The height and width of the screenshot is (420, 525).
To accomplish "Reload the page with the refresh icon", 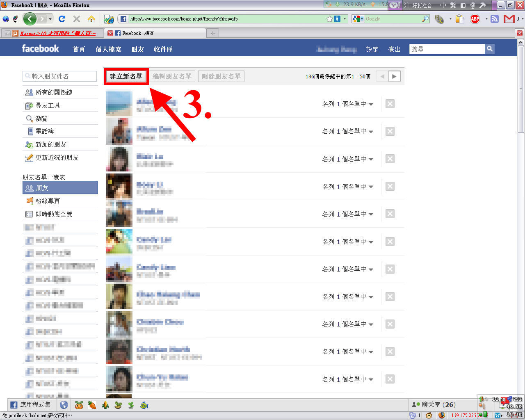I will 62,19.
